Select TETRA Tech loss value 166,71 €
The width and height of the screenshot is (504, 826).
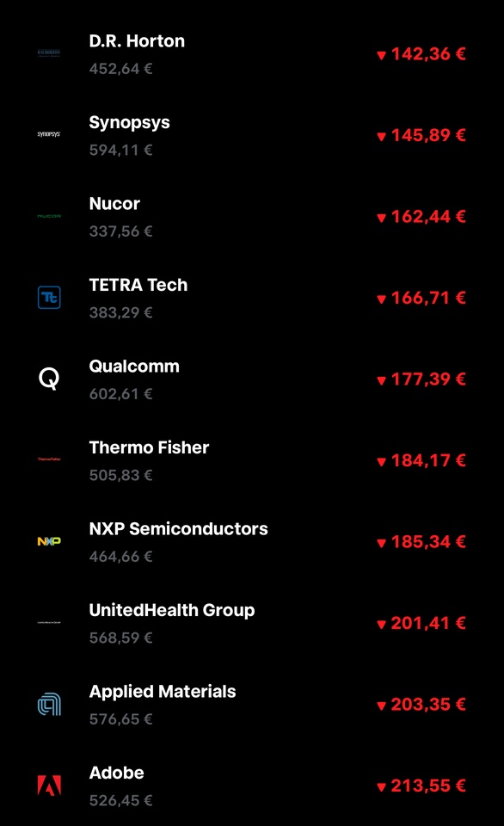421,298
